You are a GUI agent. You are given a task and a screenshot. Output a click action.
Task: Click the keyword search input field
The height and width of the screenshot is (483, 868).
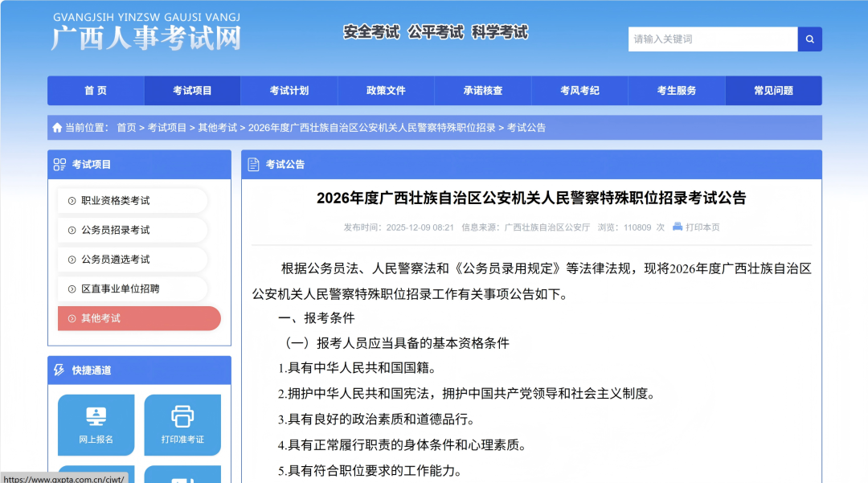point(712,39)
